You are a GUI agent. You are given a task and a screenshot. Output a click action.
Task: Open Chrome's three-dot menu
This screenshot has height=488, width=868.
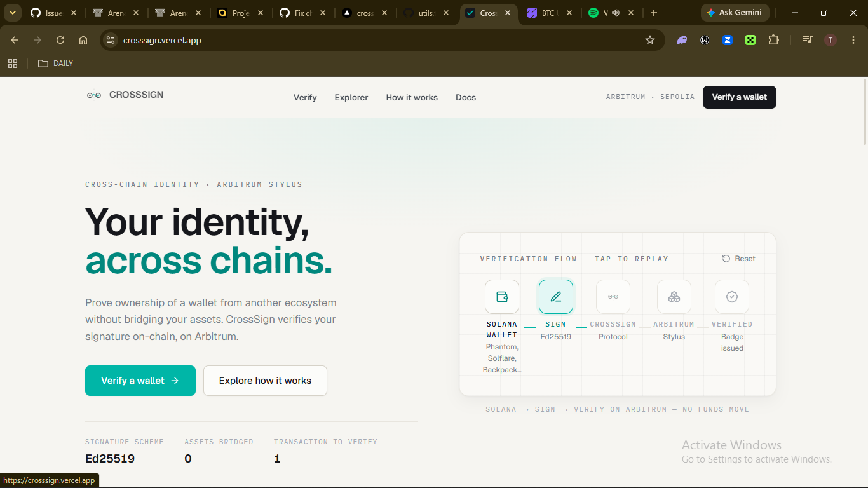[853, 40]
